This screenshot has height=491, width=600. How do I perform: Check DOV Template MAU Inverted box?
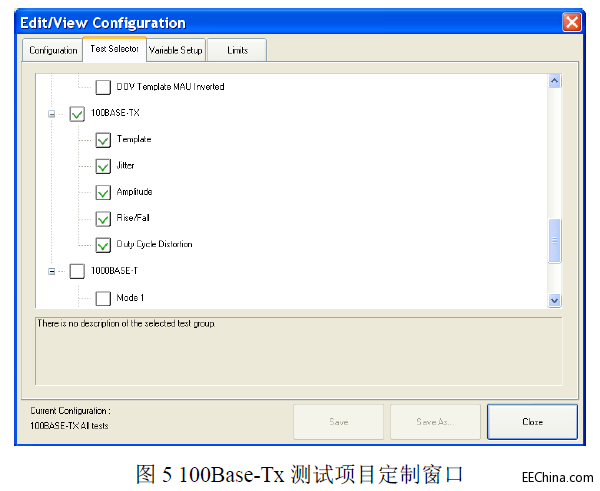coord(103,87)
